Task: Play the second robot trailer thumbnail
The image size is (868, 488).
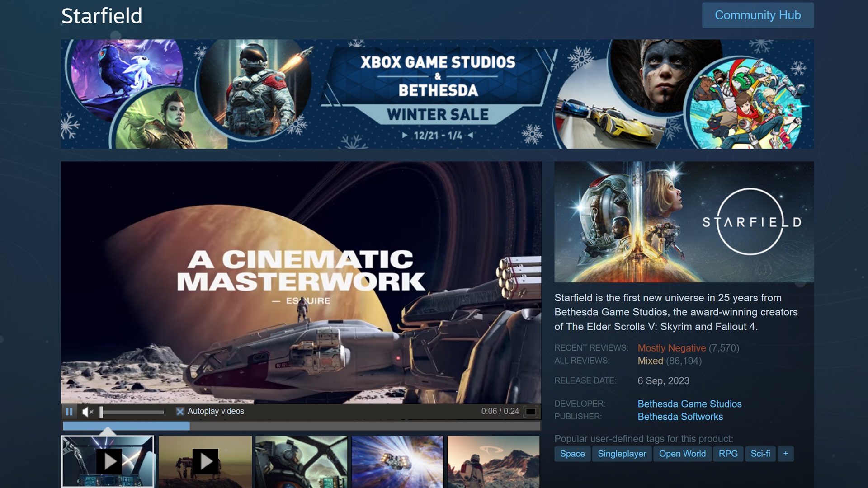Action: point(205,461)
